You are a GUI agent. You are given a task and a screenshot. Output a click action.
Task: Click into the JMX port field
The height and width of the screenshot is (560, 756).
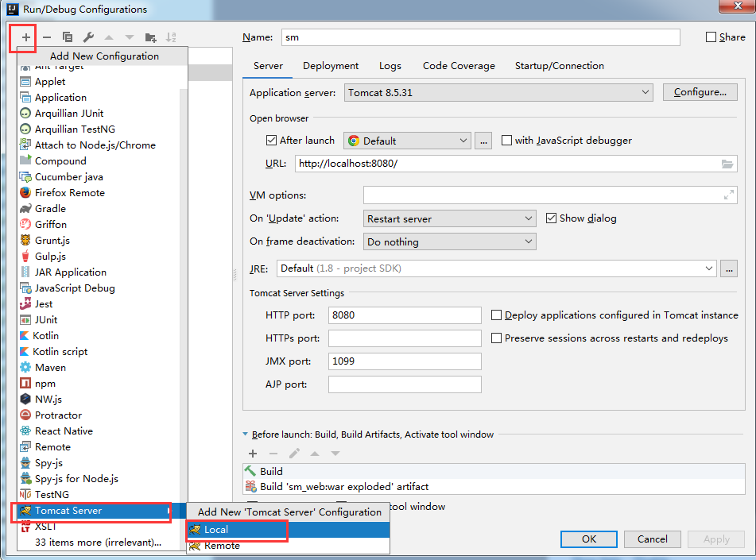click(x=405, y=361)
